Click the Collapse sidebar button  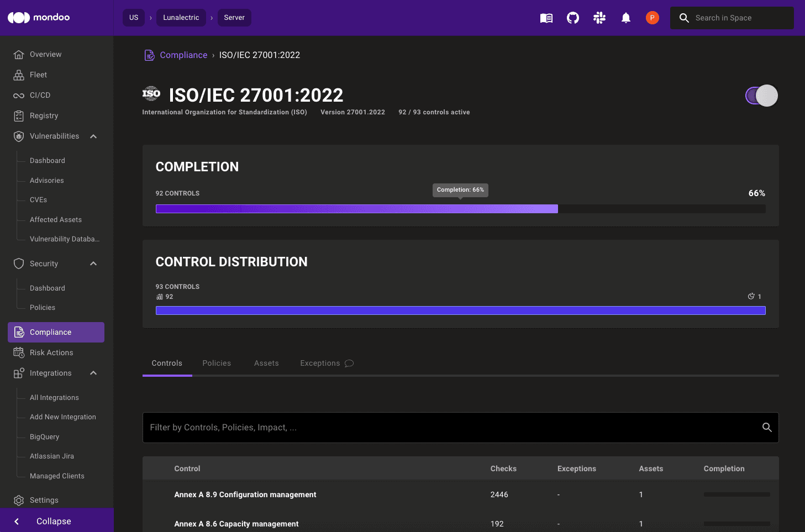tap(54, 521)
